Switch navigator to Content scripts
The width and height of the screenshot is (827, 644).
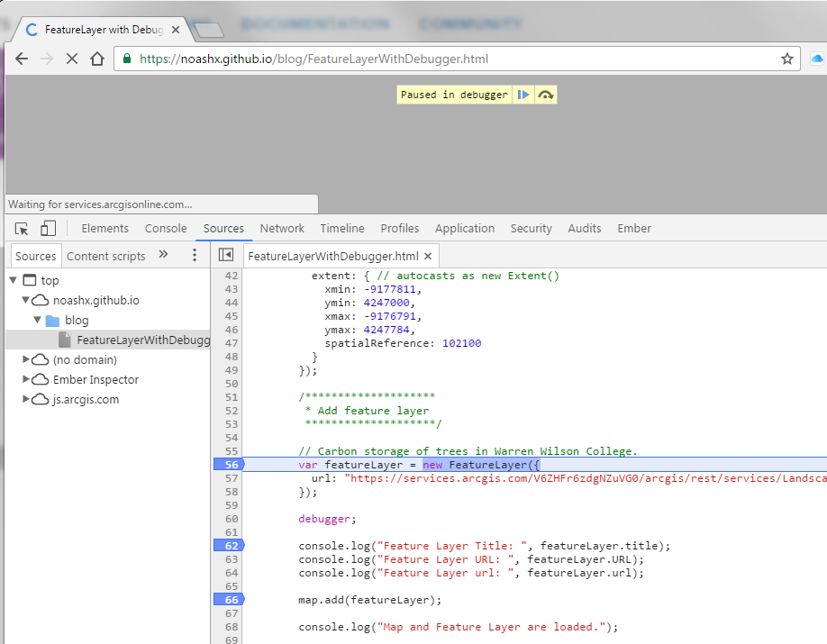pos(106,257)
